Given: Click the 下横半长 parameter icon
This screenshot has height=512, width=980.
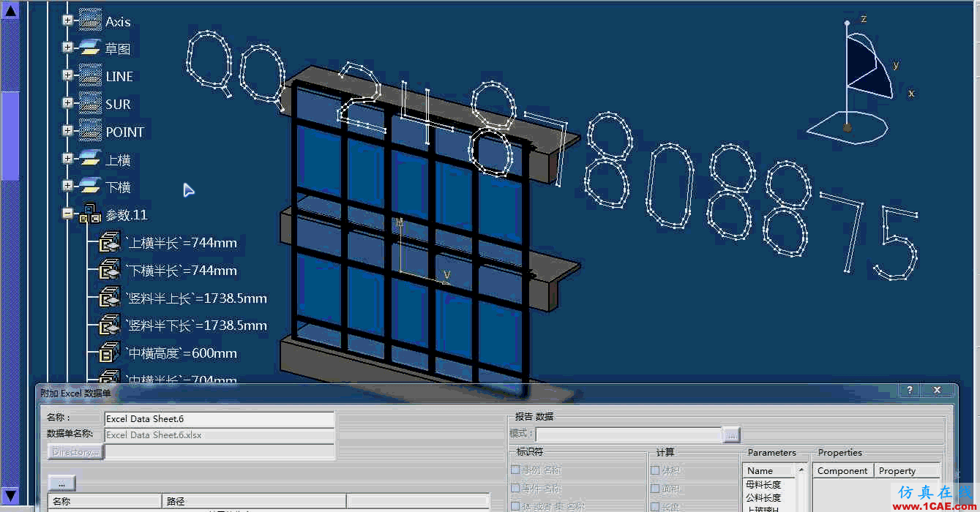Looking at the screenshot, I should click(x=110, y=270).
